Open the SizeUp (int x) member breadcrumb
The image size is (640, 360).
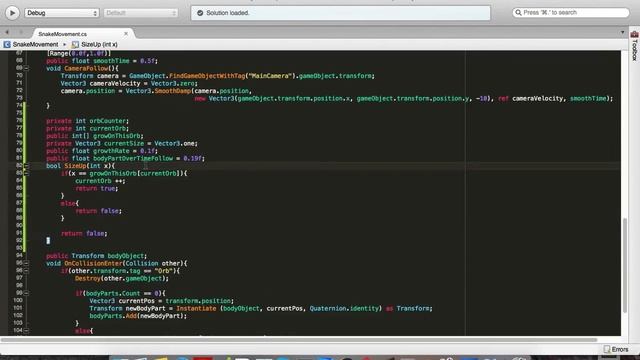pyautogui.click(x=99, y=44)
